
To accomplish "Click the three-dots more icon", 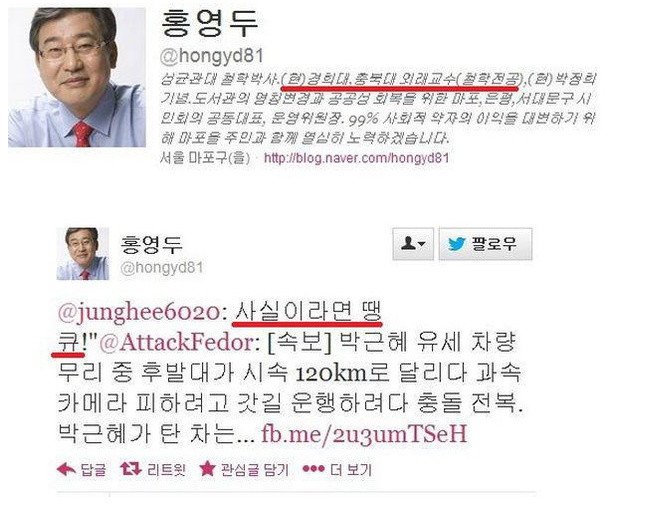I will (314, 468).
